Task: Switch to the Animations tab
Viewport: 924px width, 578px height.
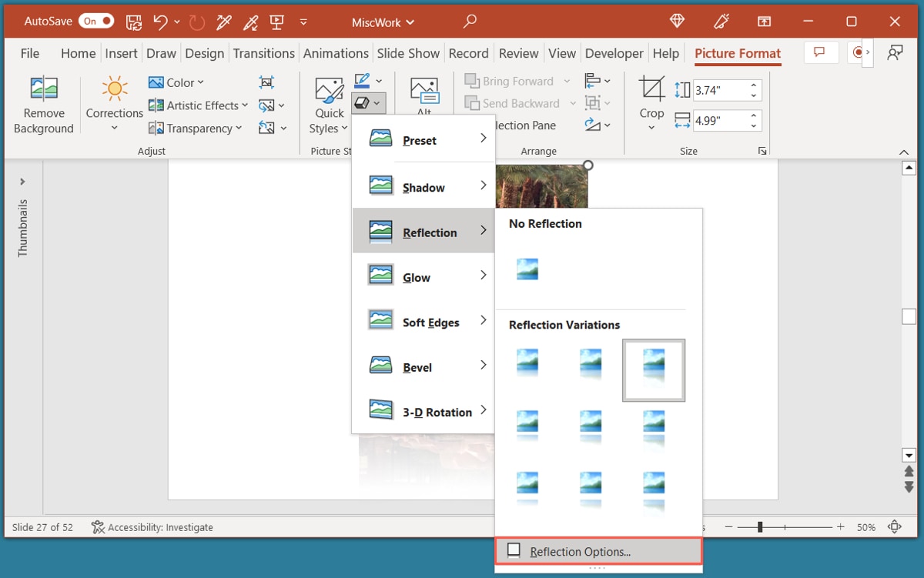Action: [x=336, y=53]
